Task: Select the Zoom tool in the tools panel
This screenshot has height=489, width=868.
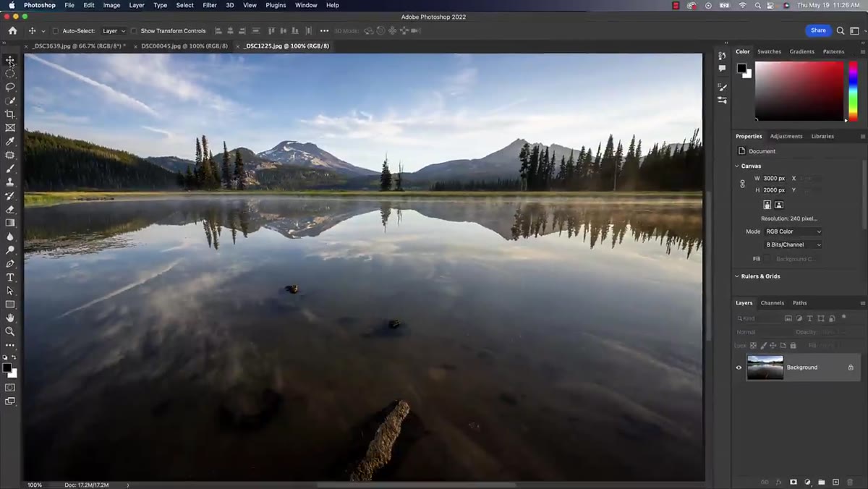Action: coord(10,331)
